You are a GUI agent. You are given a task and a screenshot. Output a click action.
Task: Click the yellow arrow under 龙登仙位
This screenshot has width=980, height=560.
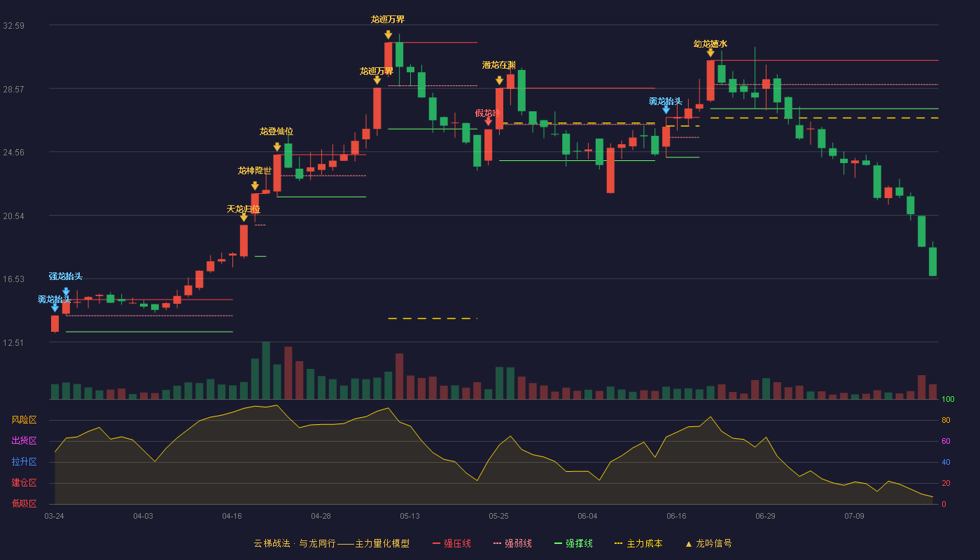[x=277, y=147]
